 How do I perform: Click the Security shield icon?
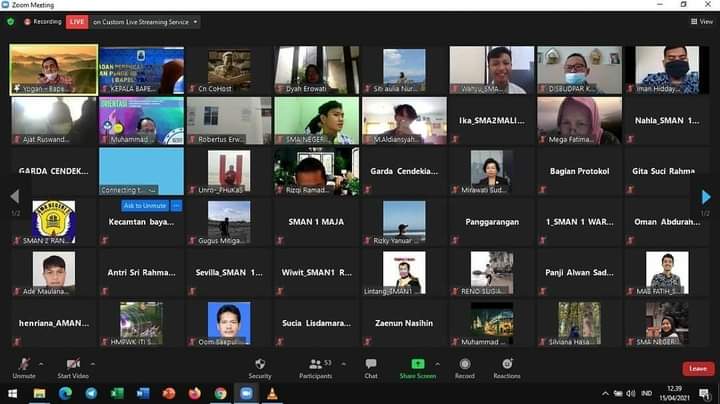pyautogui.click(x=260, y=364)
